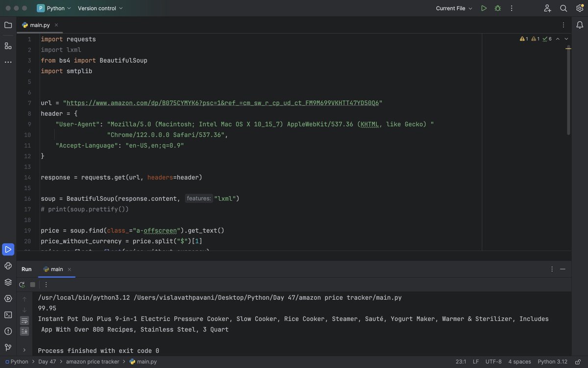Run the current file with green play button

[484, 8]
